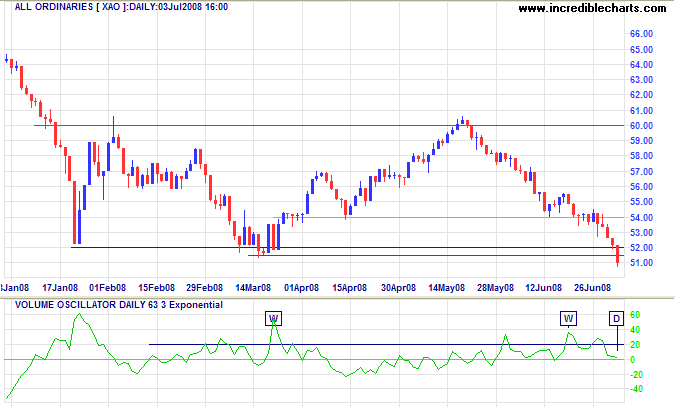Click the 66.00 price axis label
The width and height of the screenshot is (675, 410).
[x=641, y=34]
